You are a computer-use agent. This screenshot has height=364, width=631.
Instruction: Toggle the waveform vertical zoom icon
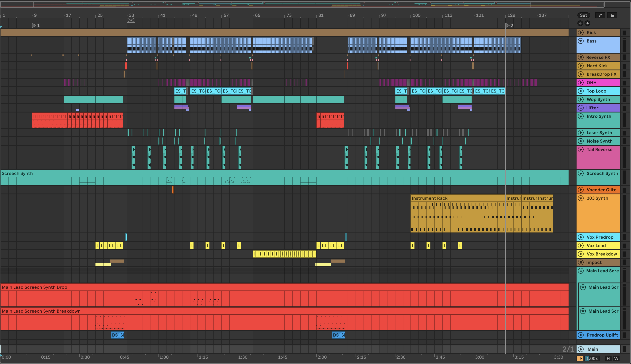tap(580, 358)
